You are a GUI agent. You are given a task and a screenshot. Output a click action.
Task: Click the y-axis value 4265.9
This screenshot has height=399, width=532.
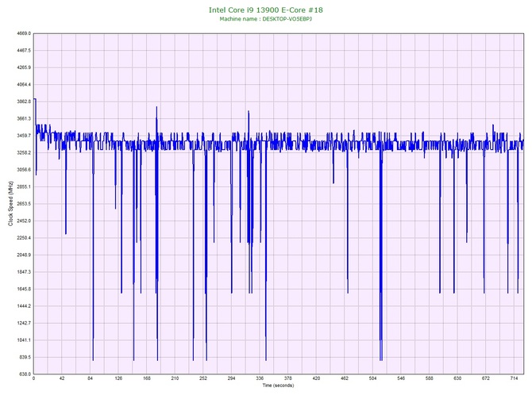24,67
